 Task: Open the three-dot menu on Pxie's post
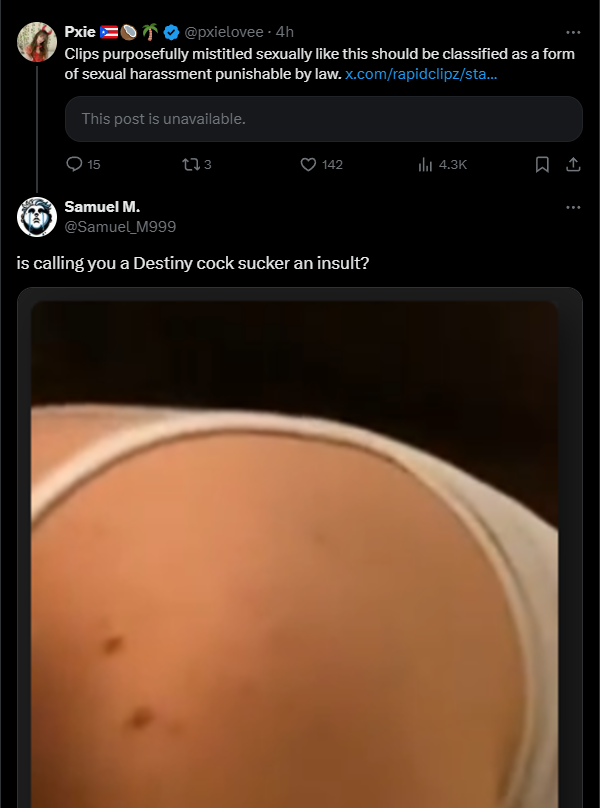[x=573, y=32]
